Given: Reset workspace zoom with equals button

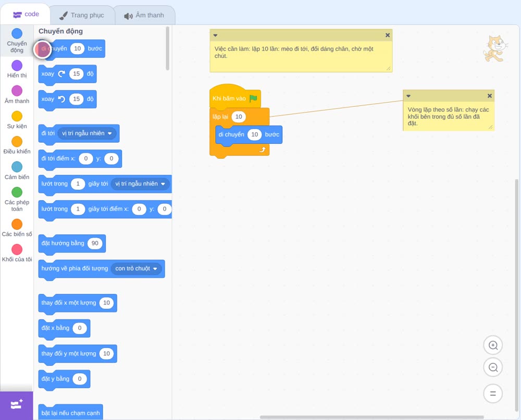Looking at the screenshot, I should coord(493,393).
